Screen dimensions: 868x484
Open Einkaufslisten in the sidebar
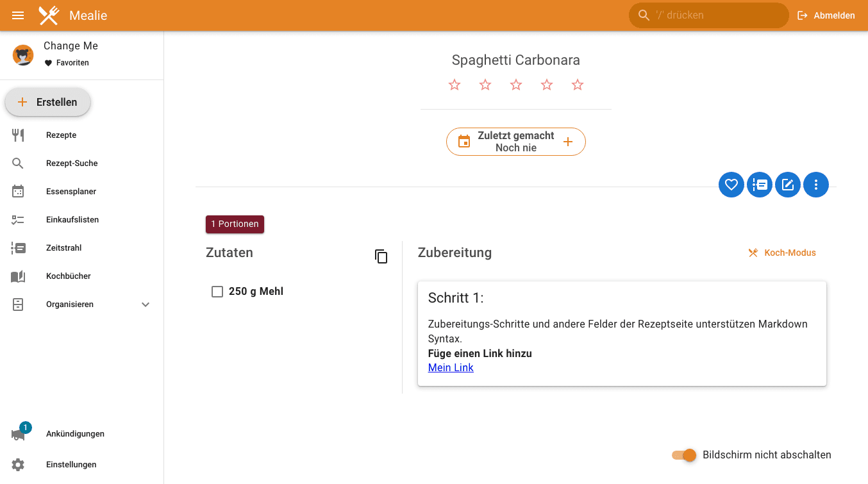coord(82,220)
